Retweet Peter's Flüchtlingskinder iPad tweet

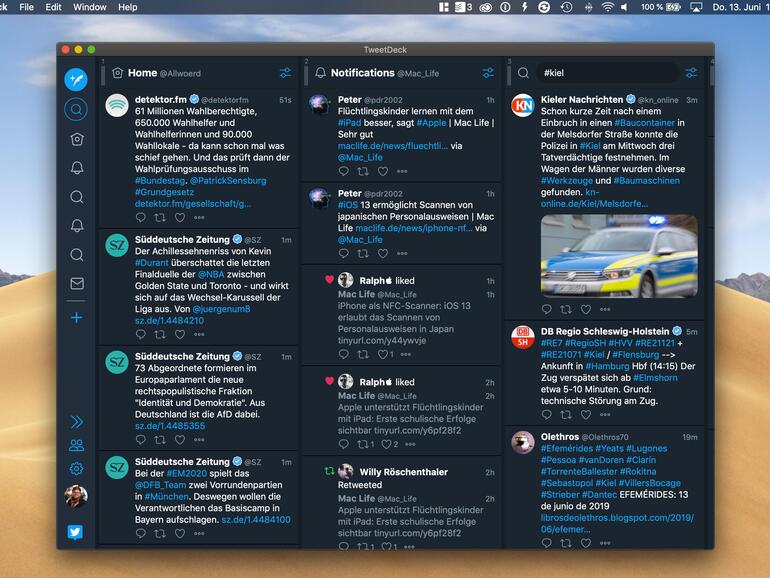(x=363, y=171)
